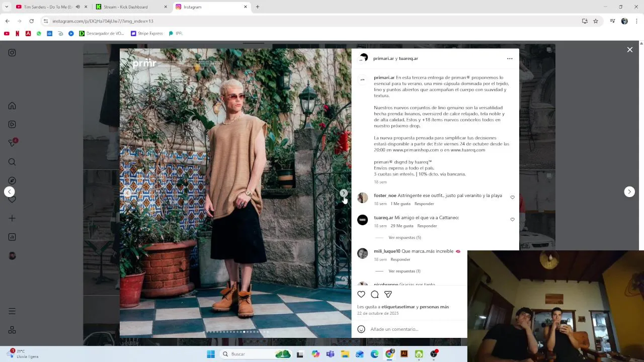The width and height of the screenshot is (644, 362).
Task: Reply to tuareq.ar's comment
Action: (427, 226)
